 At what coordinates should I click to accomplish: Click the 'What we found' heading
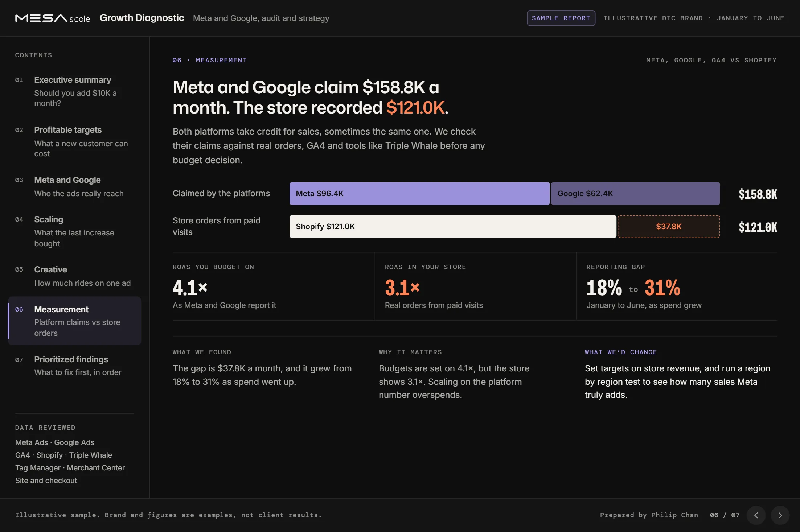click(202, 352)
